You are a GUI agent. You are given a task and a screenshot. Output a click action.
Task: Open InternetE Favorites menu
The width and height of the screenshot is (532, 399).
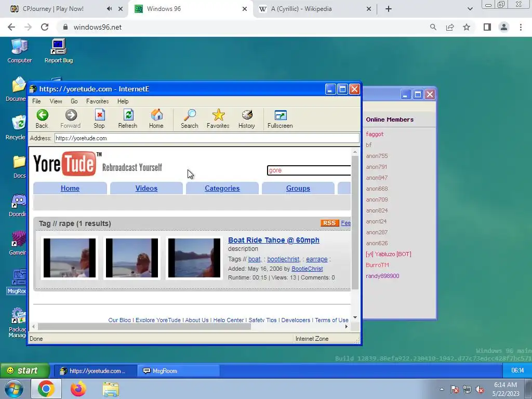tap(97, 101)
